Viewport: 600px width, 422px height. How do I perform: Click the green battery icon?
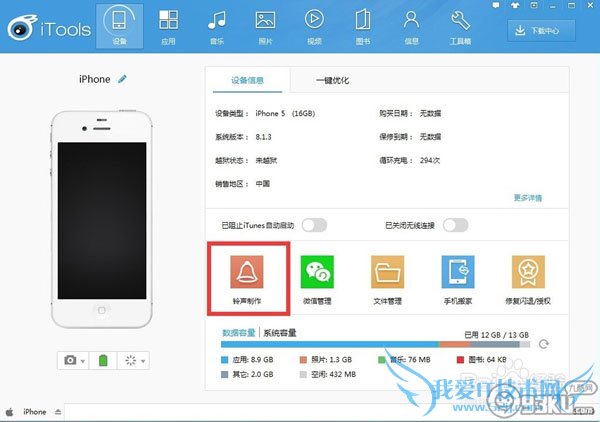[x=103, y=360]
